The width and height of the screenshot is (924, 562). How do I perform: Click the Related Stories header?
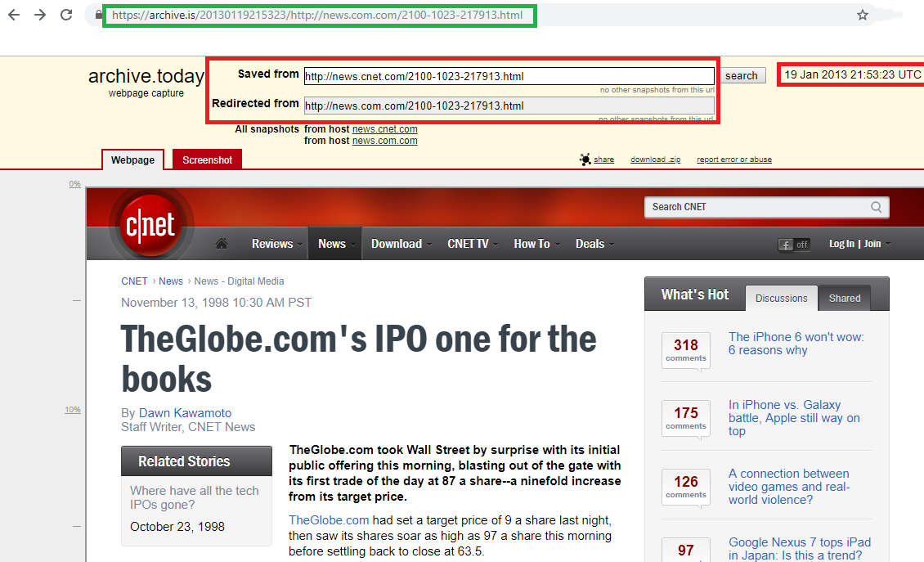coord(197,461)
